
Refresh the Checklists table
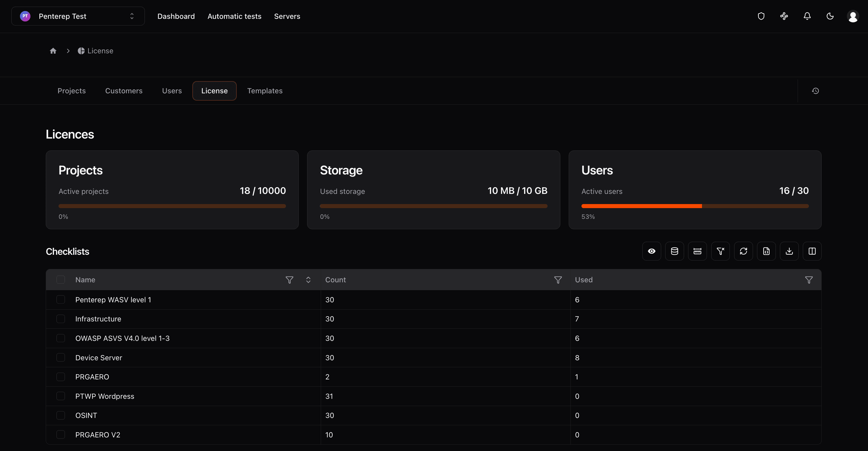coord(743,251)
